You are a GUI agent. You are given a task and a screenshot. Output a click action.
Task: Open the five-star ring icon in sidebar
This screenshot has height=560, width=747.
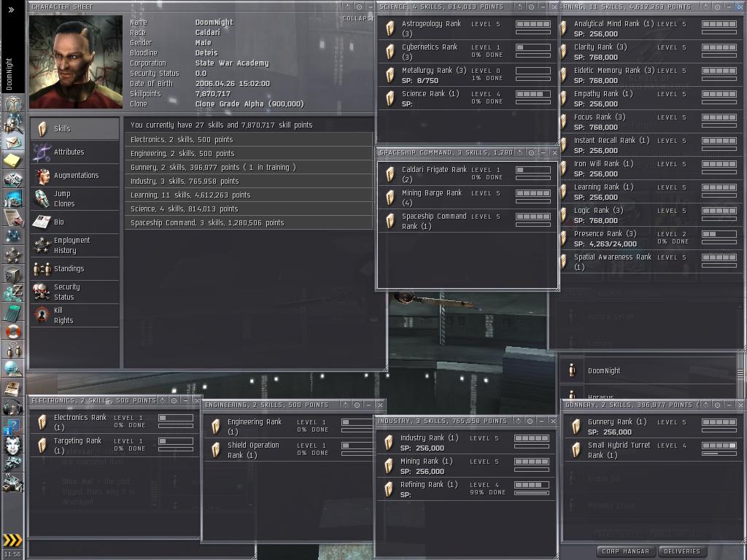[x=12, y=254]
